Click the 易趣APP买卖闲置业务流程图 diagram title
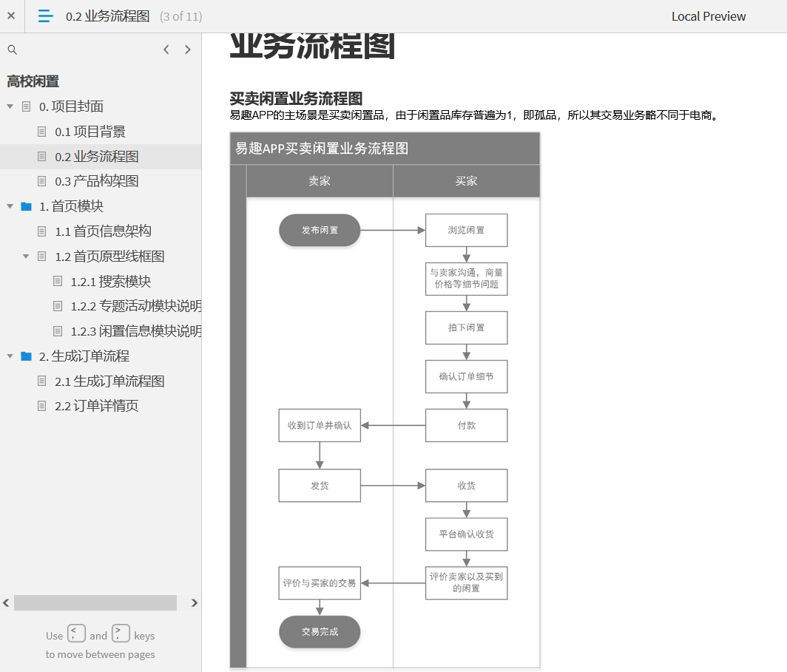The height and width of the screenshot is (672, 787). [322, 149]
